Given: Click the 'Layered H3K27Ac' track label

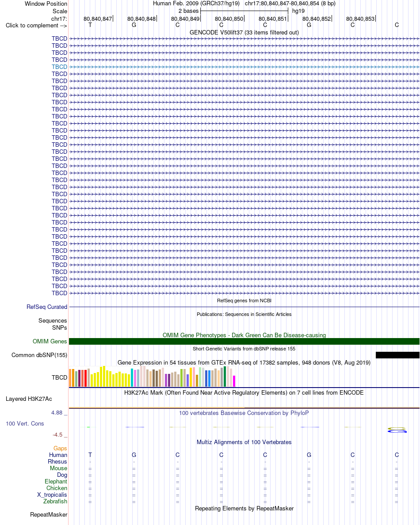Looking at the screenshot, I should tap(29, 399).
